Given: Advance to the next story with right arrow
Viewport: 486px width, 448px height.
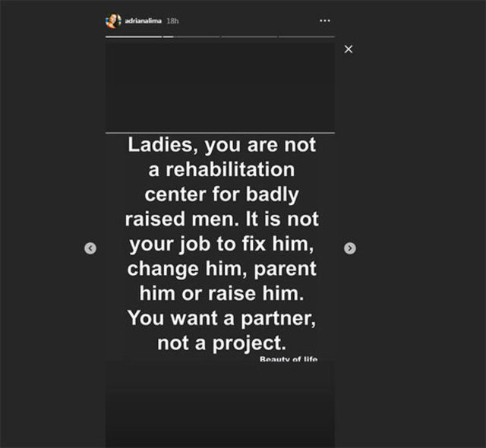Looking at the screenshot, I should (350, 248).
